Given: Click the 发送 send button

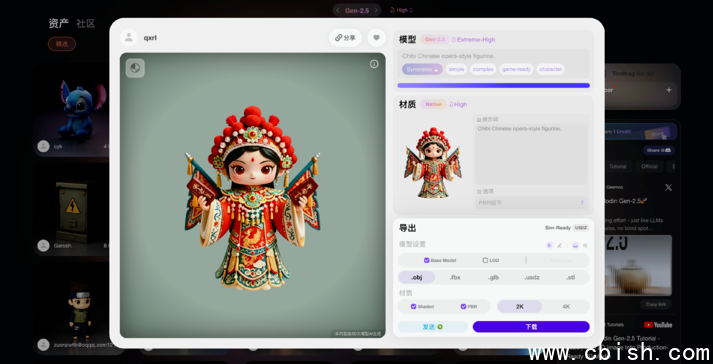Looking at the screenshot, I should 432,327.
